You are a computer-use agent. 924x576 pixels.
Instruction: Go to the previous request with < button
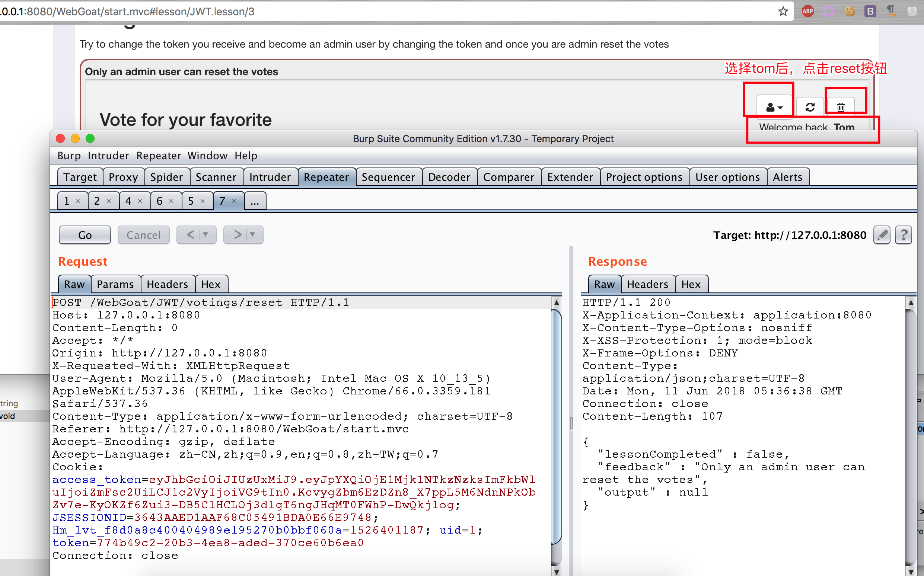click(x=190, y=234)
